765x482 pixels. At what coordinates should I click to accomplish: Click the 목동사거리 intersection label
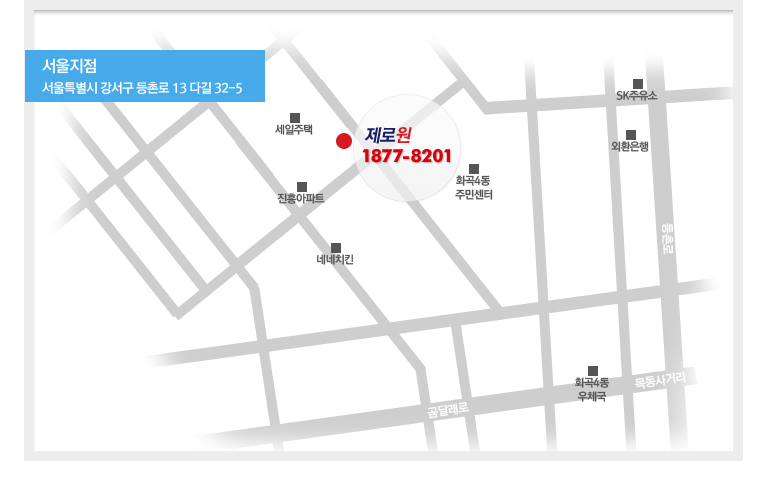(x=659, y=380)
